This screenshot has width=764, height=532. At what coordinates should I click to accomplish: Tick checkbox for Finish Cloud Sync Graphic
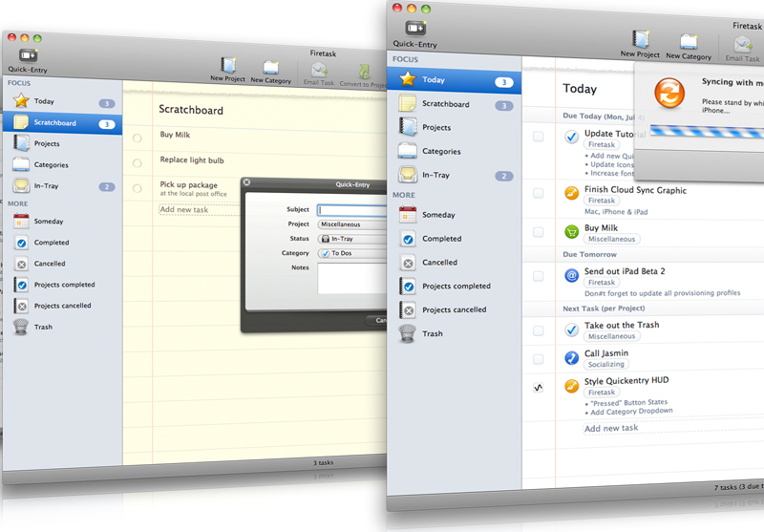coord(539,193)
